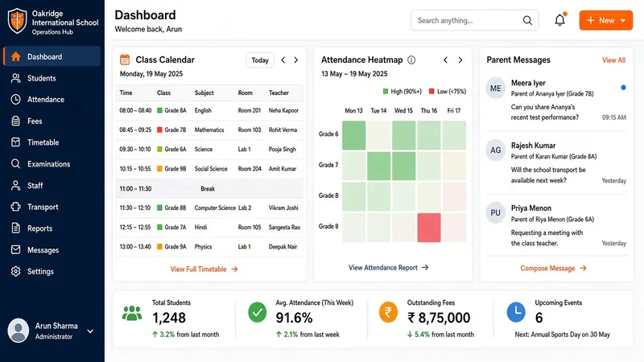Click the search magnifier icon
The width and height of the screenshot is (644, 362).
pos(527,21)
